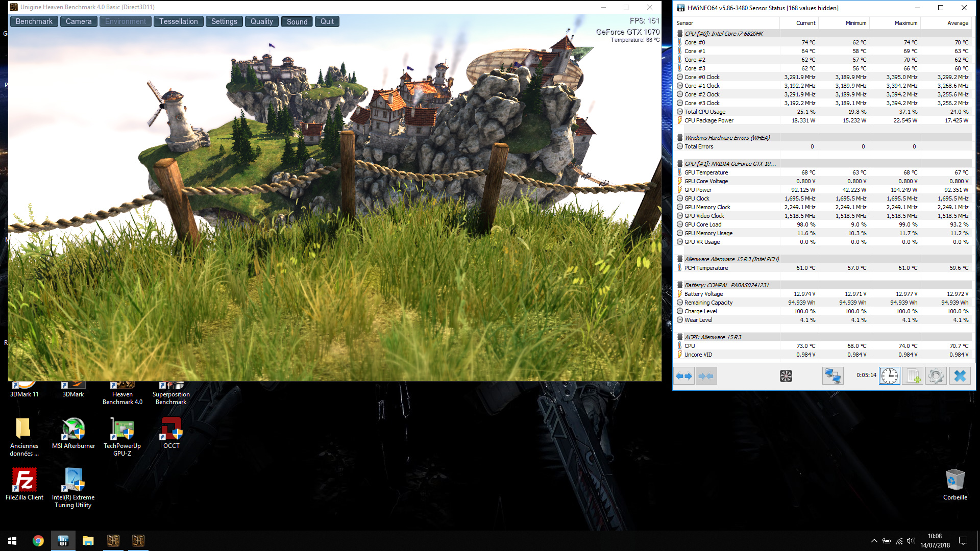Select the Alienware 15 R3 (Intel PCH) group row
The width and height of the screenshot is (980, 551).
pyautogui.click(x=823, y=259)
